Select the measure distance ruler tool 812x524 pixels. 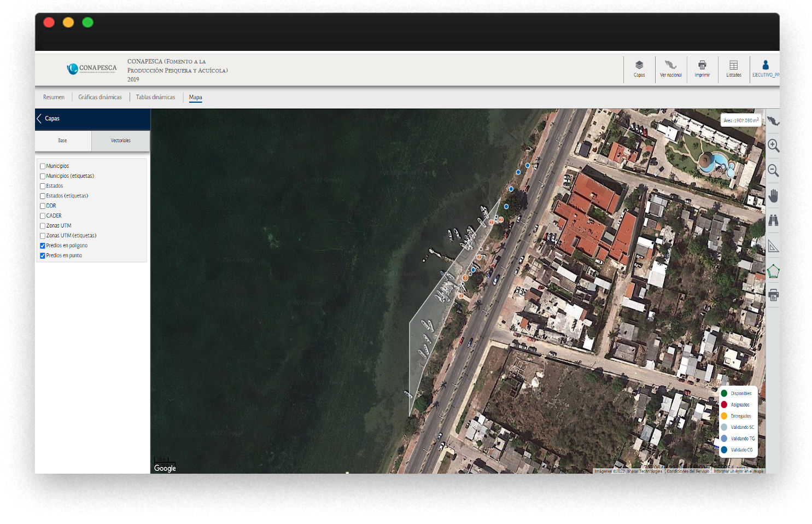click(x=773, y=246)
